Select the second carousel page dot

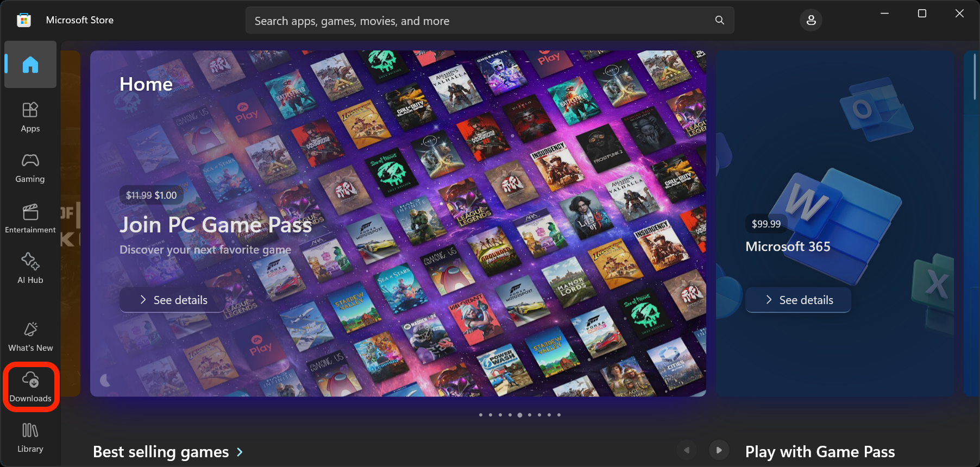point(491,415)
